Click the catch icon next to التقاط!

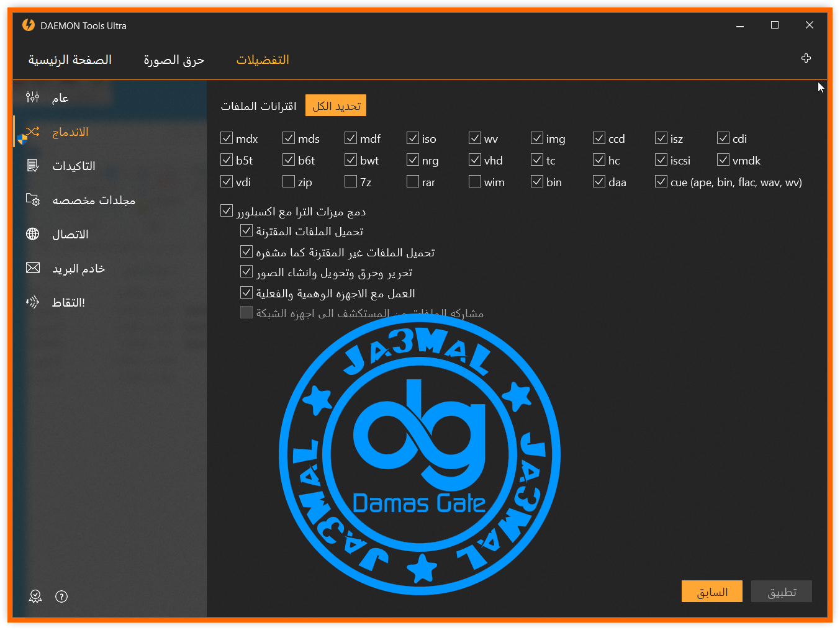tap(32, 302)
